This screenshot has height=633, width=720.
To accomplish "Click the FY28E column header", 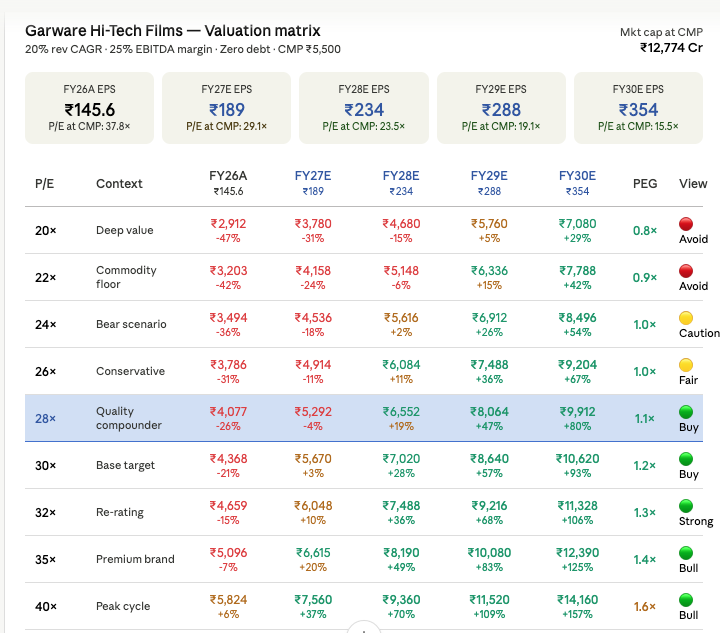I will coord(401,183).
